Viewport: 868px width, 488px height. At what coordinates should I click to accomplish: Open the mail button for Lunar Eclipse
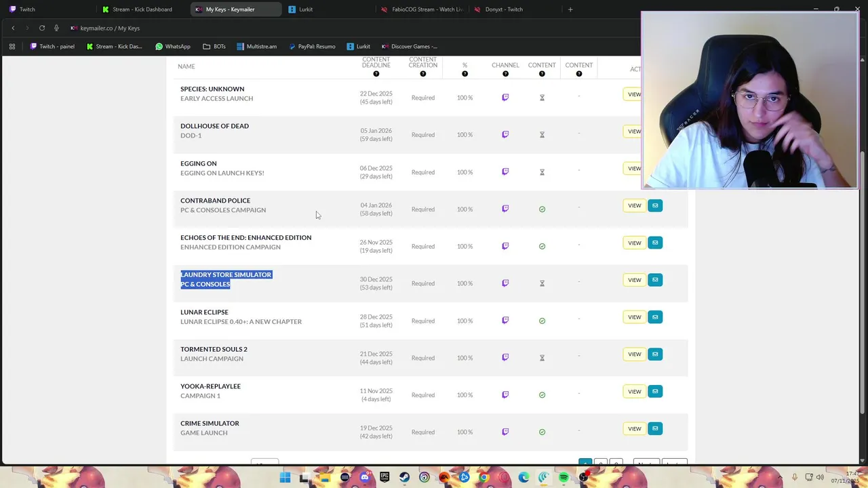[x=655, y=317]
